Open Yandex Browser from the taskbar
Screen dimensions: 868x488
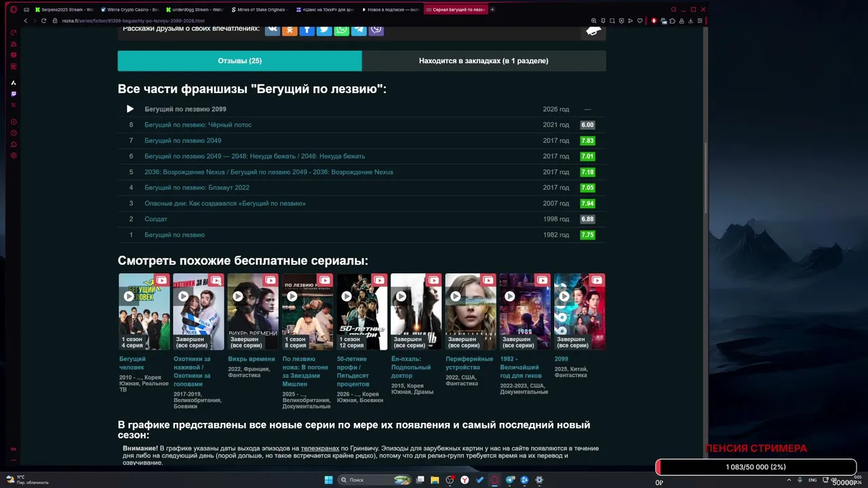coord(465,480)
